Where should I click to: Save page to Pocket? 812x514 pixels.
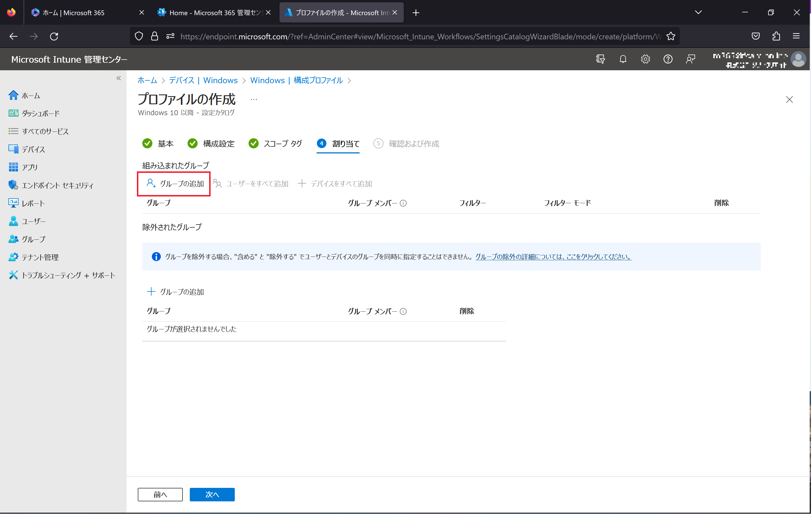point(756,36)
